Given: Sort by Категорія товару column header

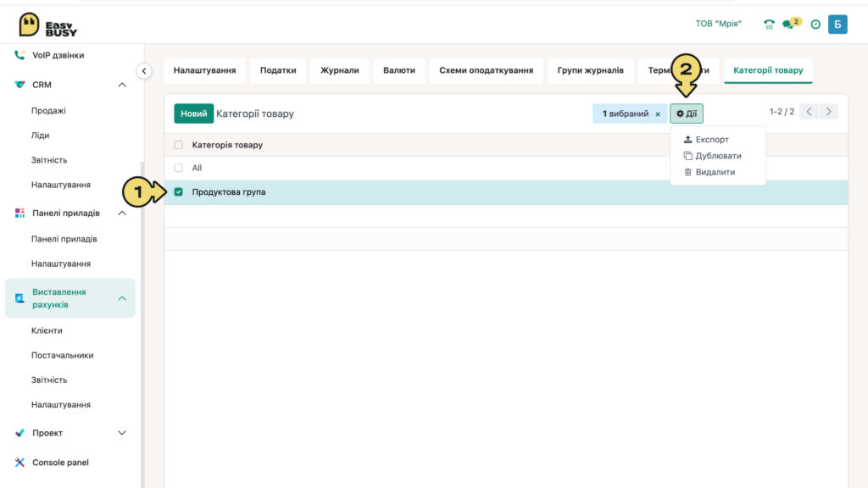Looking at the screenshot, I should click(x=227, y=145).
